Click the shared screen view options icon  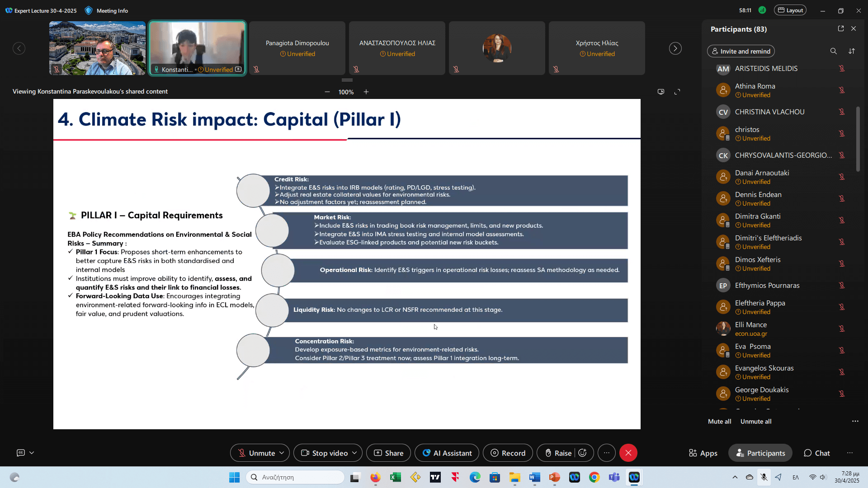pyautogui.click(x=661, y=92)
